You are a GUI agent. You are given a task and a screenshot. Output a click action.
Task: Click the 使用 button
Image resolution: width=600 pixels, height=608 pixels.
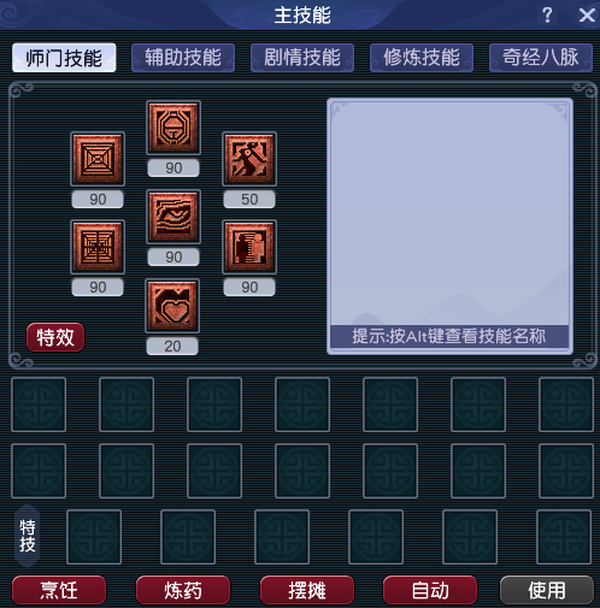click(547, 591)
